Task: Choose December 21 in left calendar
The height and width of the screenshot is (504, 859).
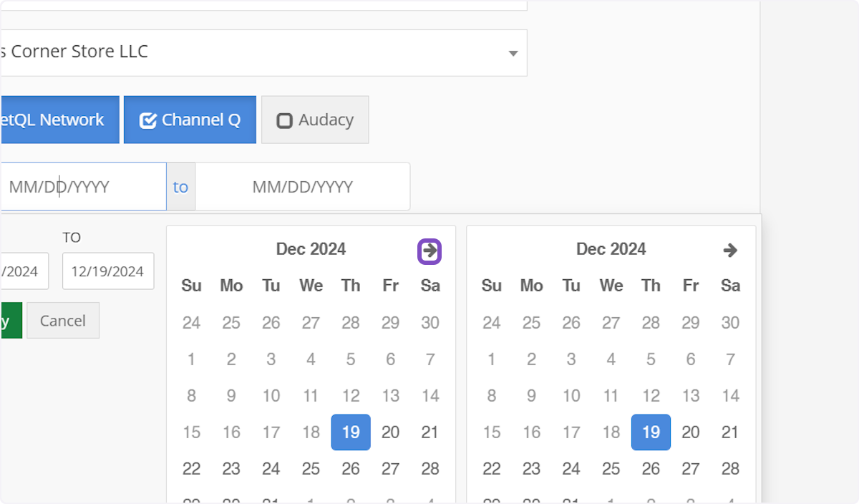Action: pos(429,432)
